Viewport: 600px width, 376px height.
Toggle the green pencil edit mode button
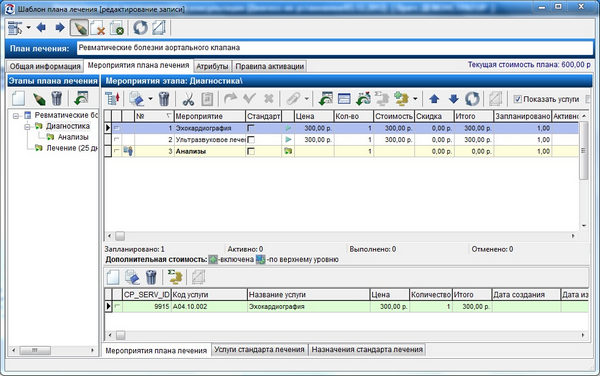point(79,28)
